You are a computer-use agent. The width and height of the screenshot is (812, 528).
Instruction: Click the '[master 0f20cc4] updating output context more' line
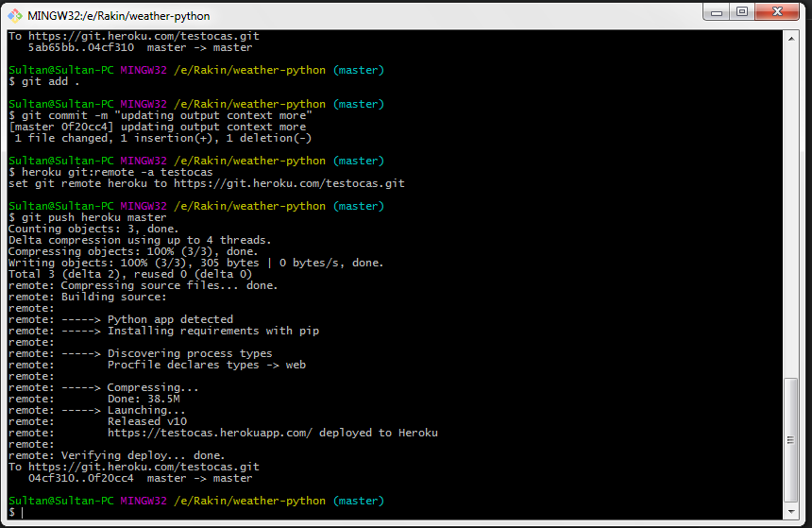click(x=158, y=127)
